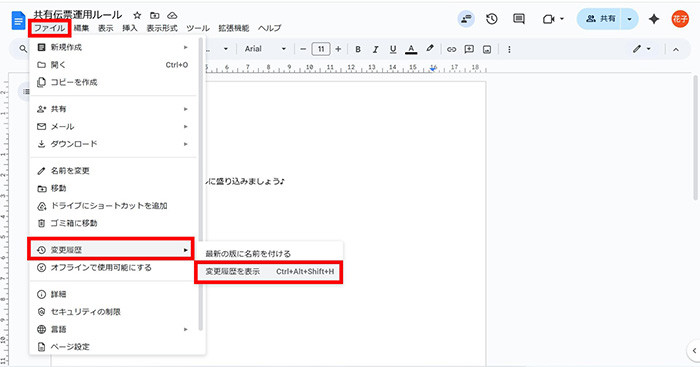Screen dimensions: 700x367
Task: Open the Arial font dropdown
Action: click(265, 49)
